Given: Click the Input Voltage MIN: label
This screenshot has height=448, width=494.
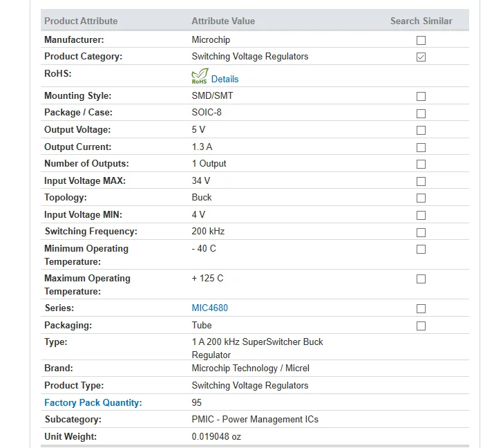Looking at the screenshot, I should [83, 215].
